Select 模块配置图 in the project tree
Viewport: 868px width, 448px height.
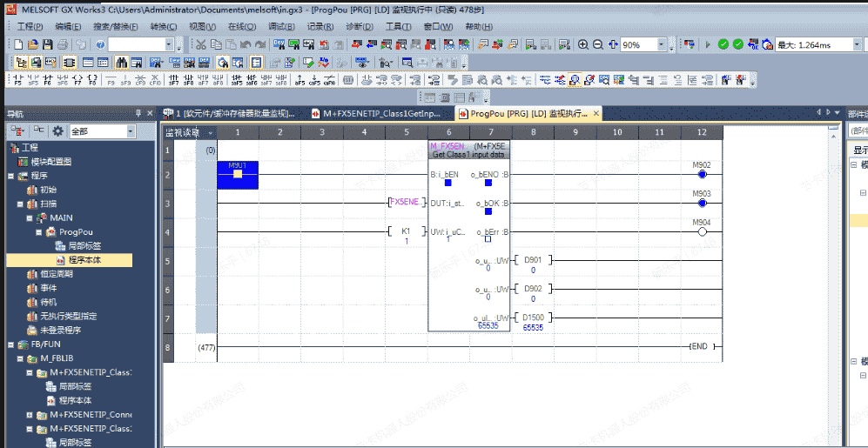50,162
